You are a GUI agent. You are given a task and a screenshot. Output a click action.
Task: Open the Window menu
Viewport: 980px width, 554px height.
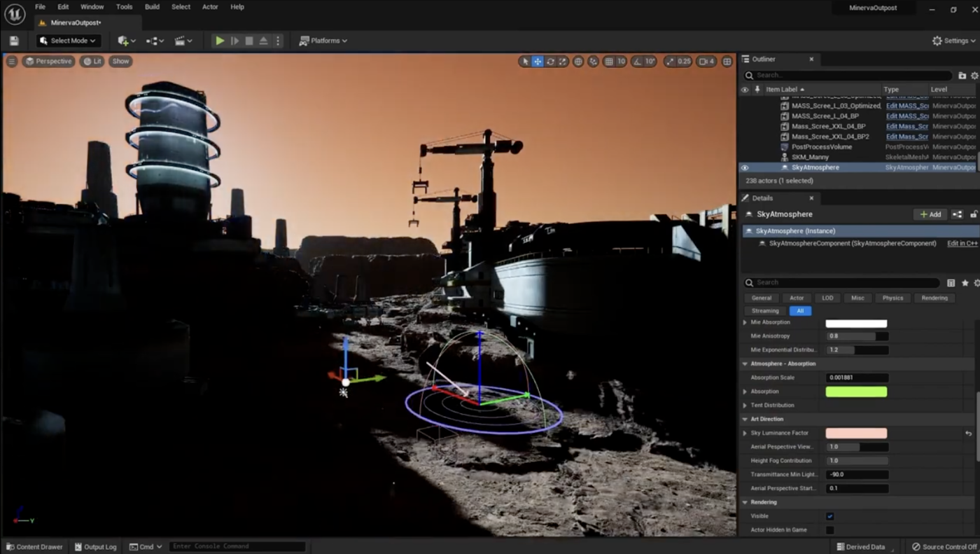click(92, 7)
